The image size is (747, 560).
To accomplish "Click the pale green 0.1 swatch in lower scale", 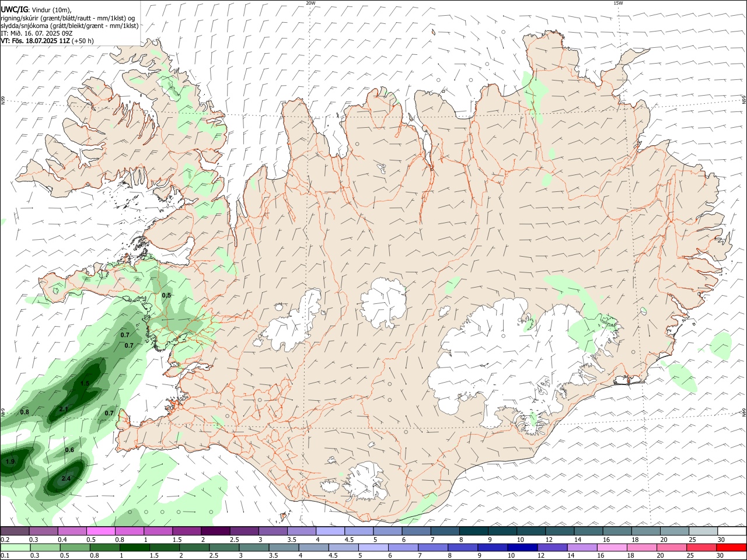I will (15, 548).
